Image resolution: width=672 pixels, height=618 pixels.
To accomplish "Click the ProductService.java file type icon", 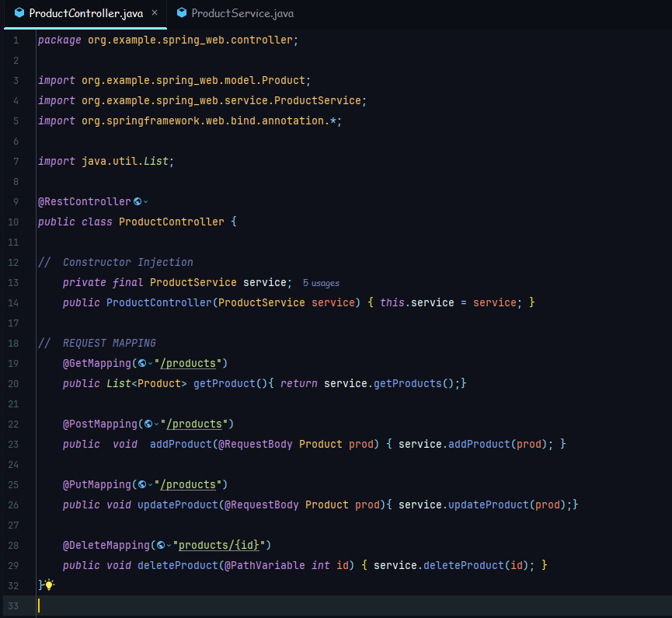I will [x=182, y=13].
